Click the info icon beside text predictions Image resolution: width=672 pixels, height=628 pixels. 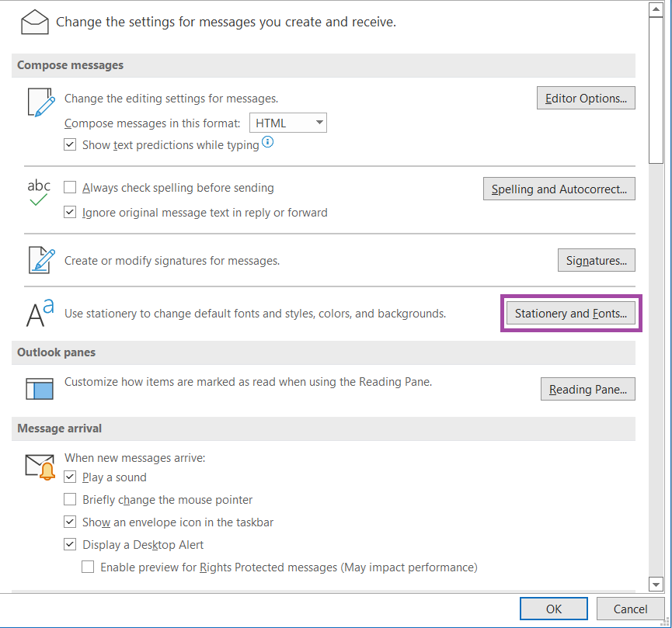click(267, 142)
